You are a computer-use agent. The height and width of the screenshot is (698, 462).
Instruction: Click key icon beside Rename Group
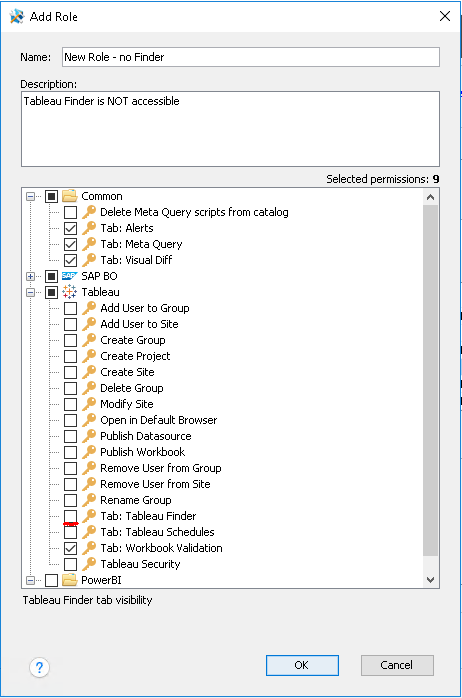[89, 500]
